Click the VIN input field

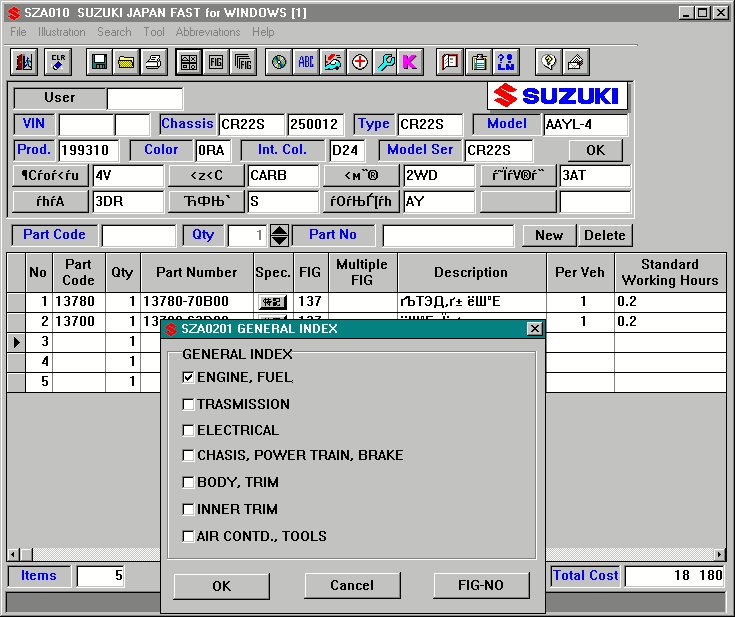[x=86, y=125]
